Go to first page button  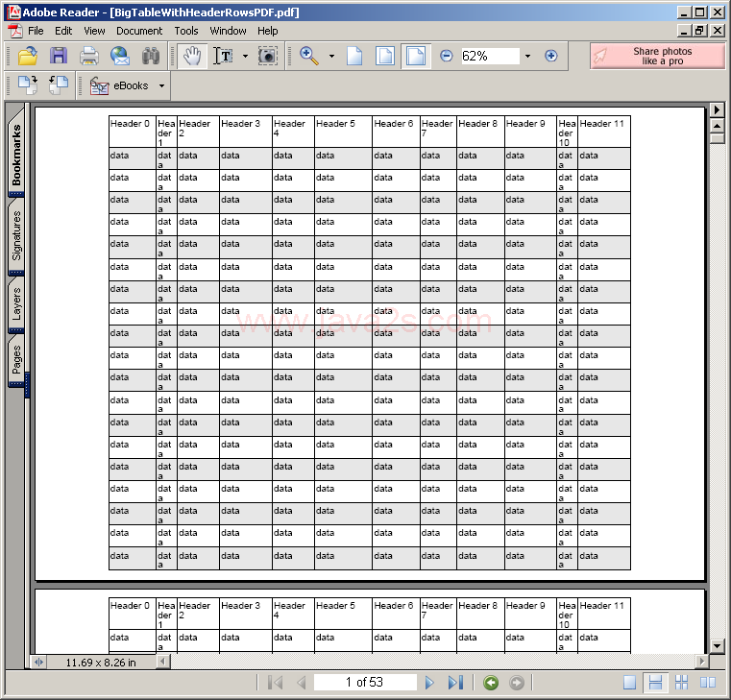[x=276, y=683]
